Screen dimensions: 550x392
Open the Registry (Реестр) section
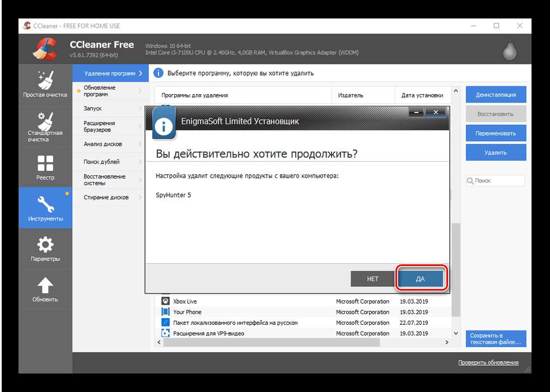(x=45, y=167)
